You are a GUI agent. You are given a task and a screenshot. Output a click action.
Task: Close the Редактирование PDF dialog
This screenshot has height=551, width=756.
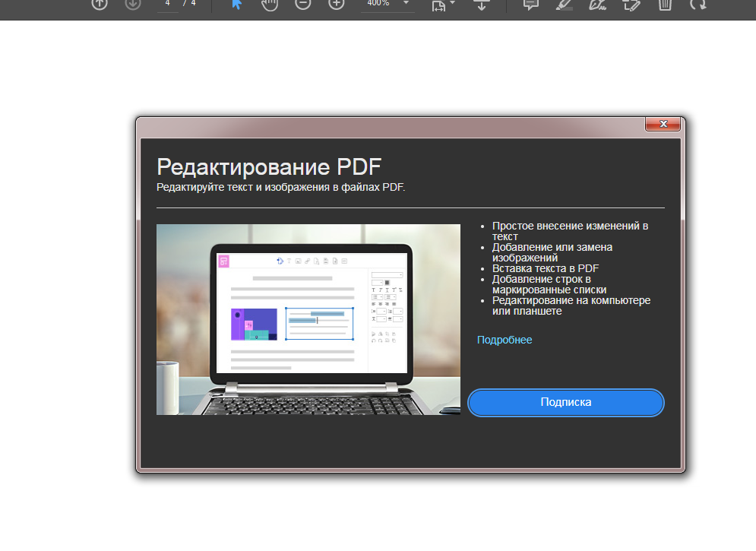pos(663,124)
